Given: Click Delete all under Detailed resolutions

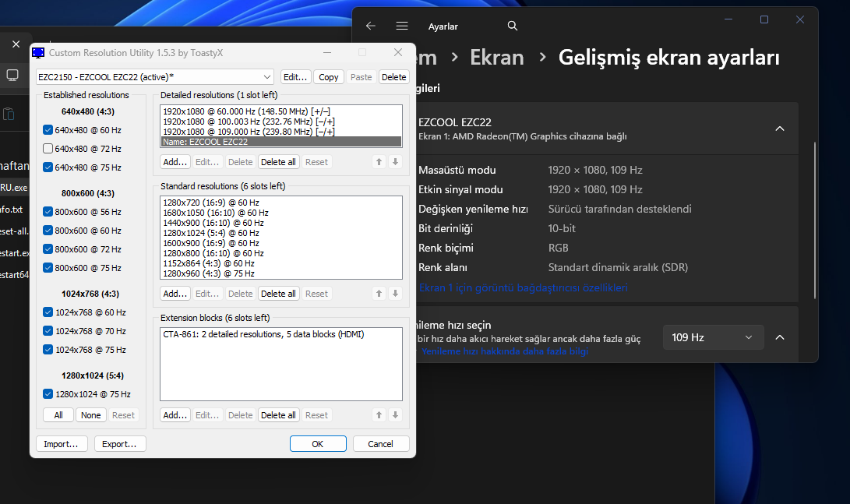Looking at the screenshot, I should point(279,162).
